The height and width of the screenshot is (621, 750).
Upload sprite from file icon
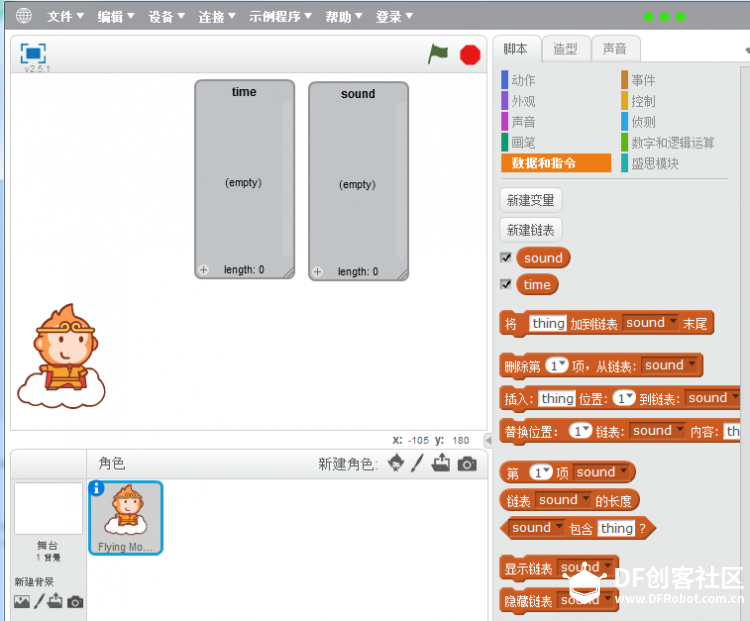coord(441,463)
